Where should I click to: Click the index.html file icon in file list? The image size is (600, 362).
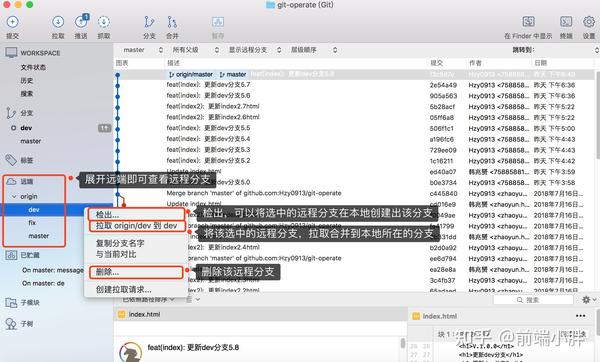[x=121, y=314]
